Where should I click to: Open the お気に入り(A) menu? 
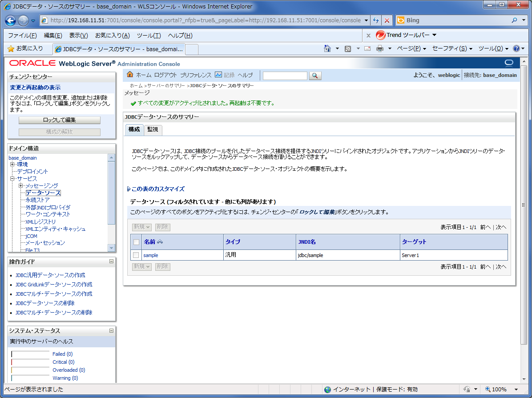pos(112,35)
